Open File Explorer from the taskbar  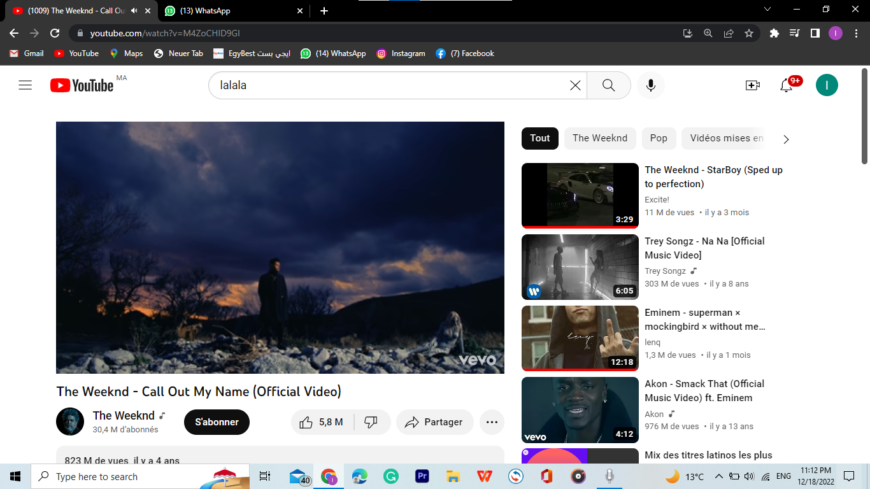(x=453, y=476)
